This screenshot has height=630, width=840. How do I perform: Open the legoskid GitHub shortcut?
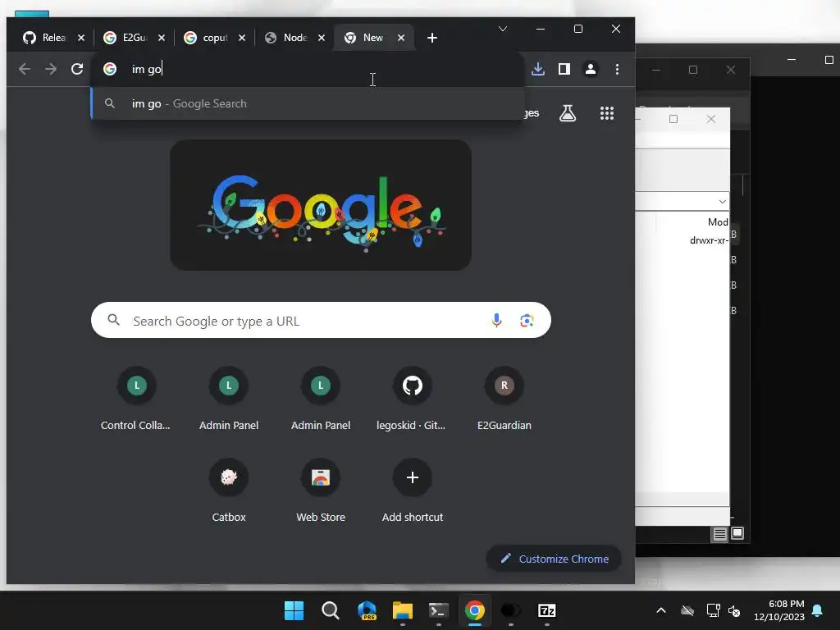[x=412, y=399]
